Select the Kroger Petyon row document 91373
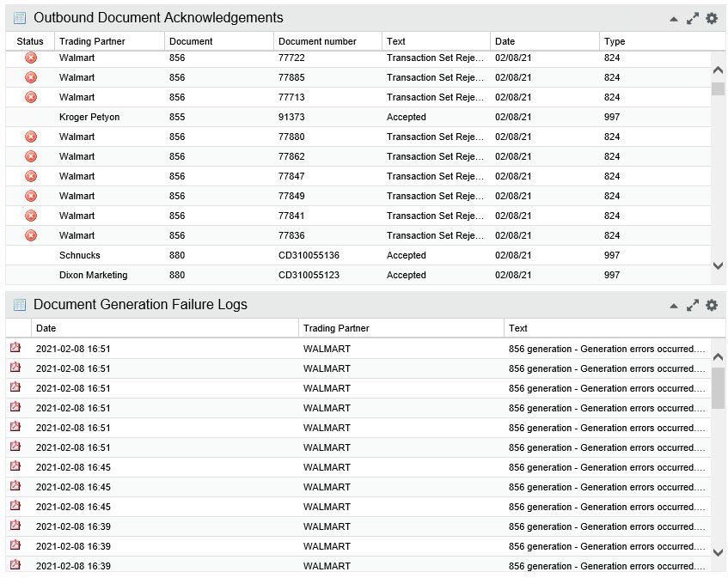Screen dimensions: 728x578 [358, 117]
